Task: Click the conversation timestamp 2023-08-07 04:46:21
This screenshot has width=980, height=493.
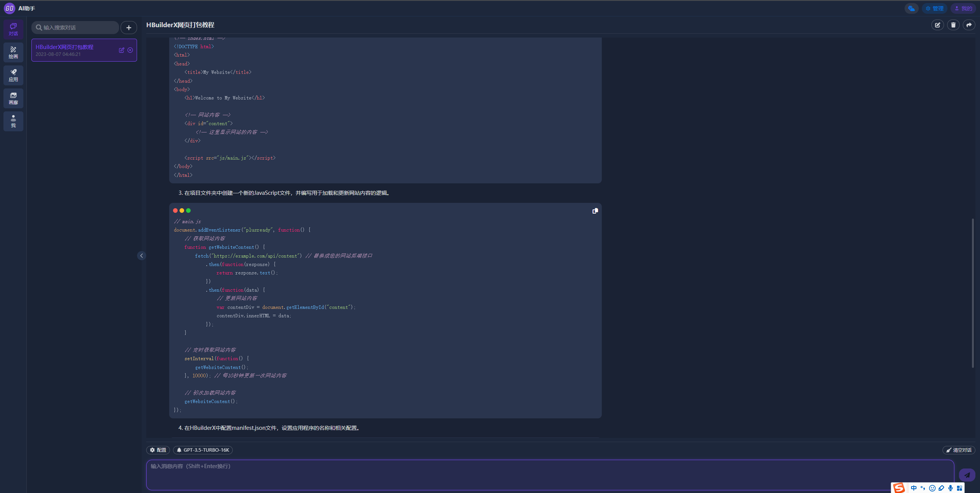Action: pyautogui.click(x=58, y=54)
